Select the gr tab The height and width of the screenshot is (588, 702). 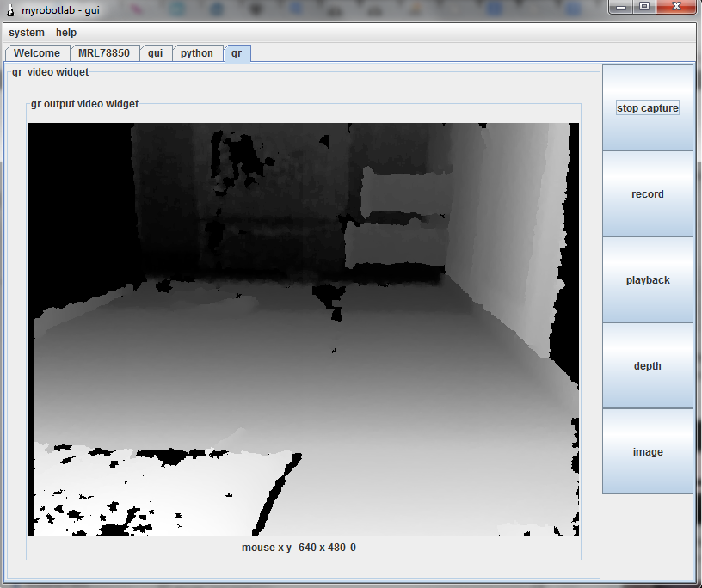tap(237, 53)
